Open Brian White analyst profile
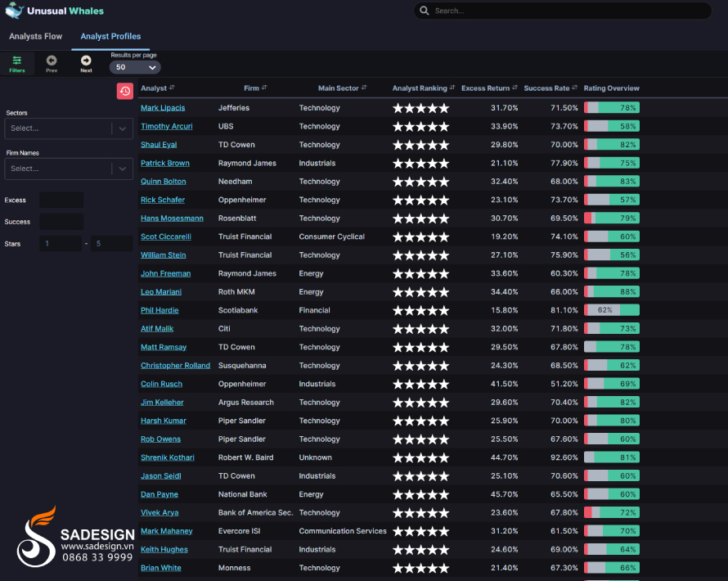The image size is (728, 581). point(161,568)
